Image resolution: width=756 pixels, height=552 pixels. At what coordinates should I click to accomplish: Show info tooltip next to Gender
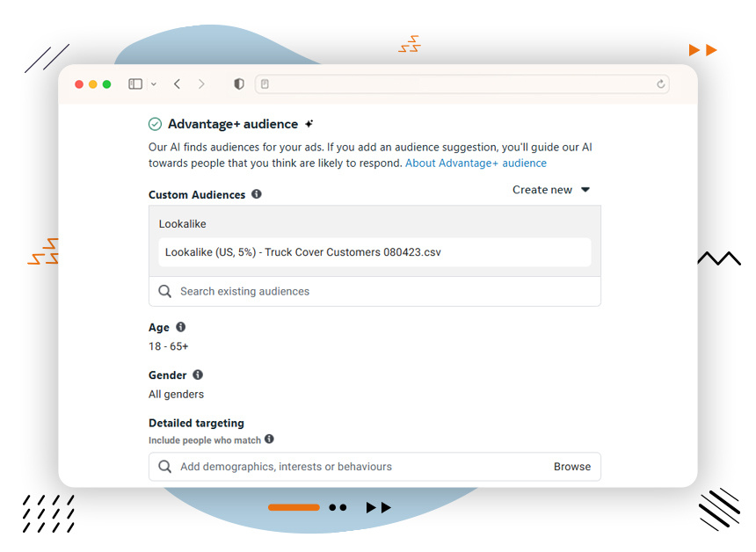pyautogui.click(x=198, y=374)
